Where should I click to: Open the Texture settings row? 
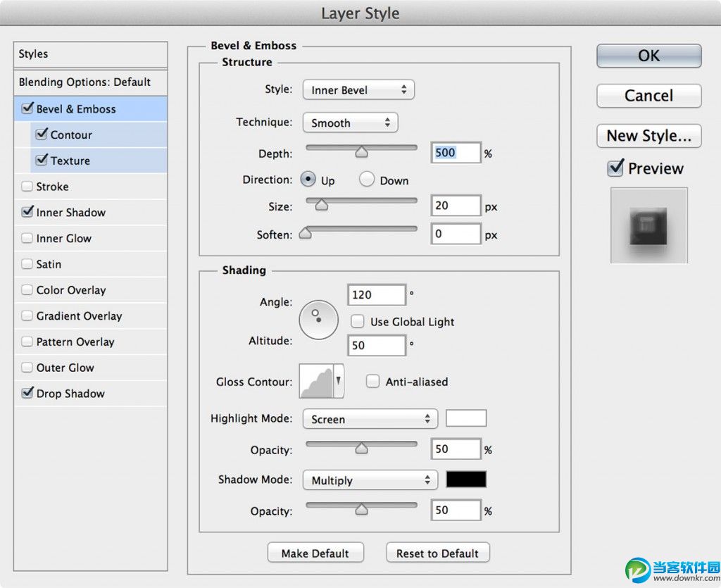click(99, 161)
